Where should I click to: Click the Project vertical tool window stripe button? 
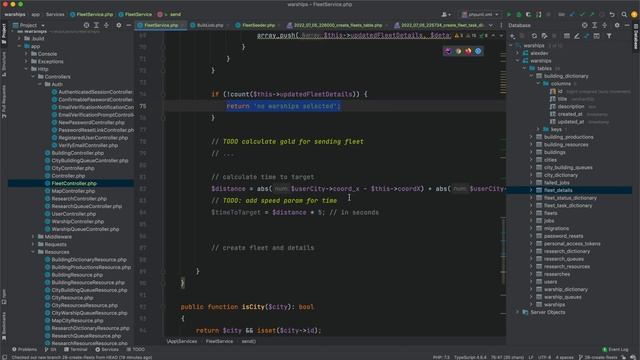click(x=4, y=33)
